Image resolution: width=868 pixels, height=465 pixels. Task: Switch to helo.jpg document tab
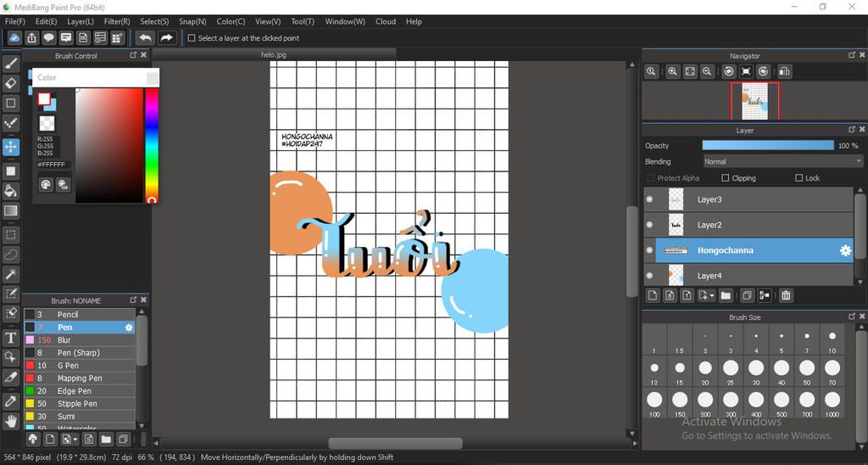274,54
